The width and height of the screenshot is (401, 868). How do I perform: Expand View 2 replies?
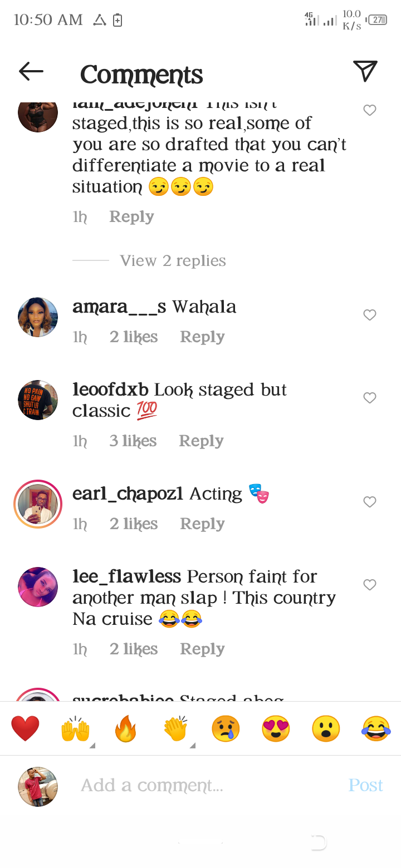coord(173,260)
